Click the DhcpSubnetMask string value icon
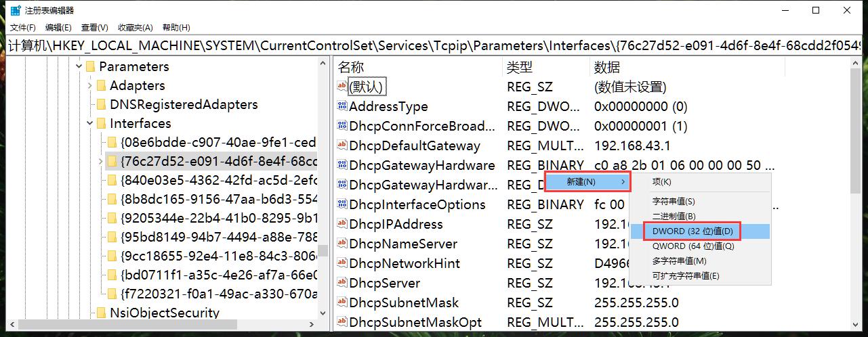868x337 pixels. click(342, 302)
